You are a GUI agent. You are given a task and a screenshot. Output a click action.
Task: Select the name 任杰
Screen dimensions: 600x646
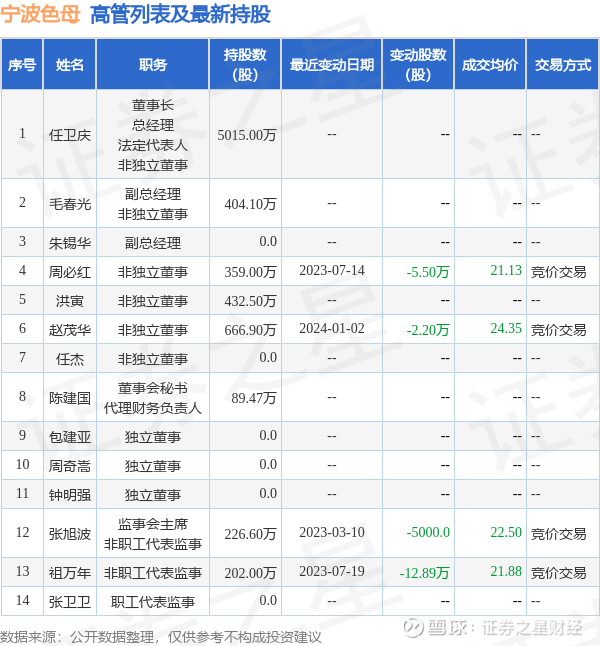[x=70, y=359]
